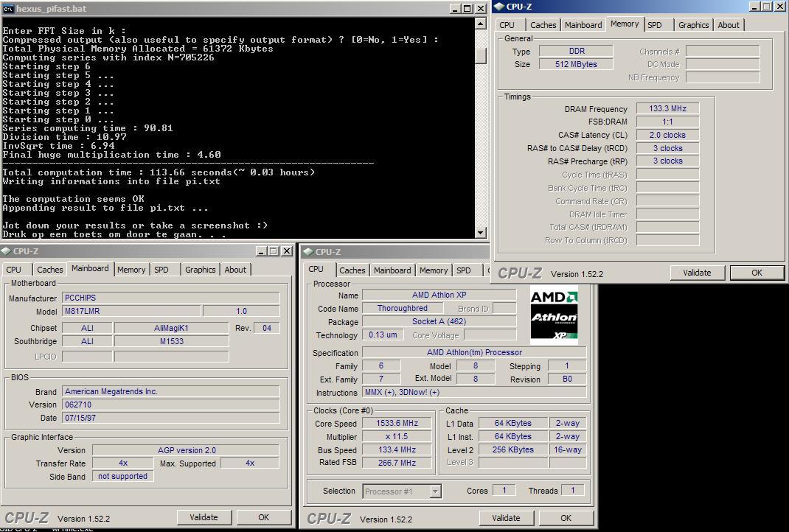
Task: Open Memory tab in CPU window
Action: point(434,270)
